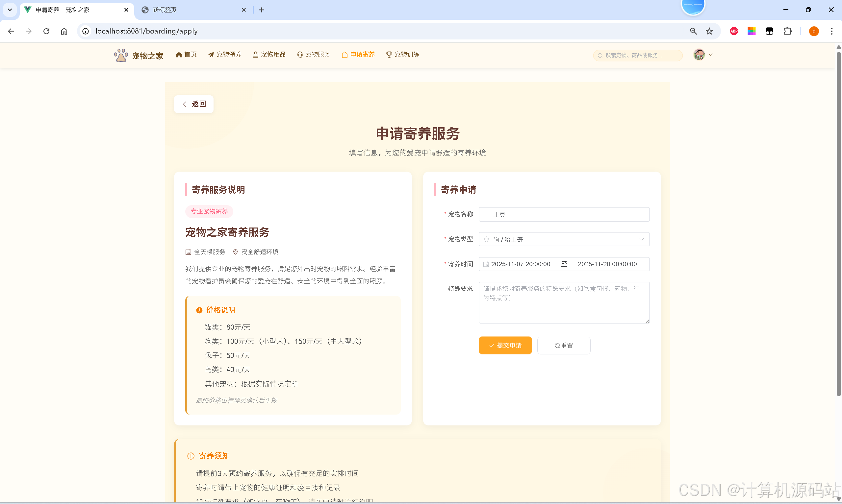Click the 最终价格由管理员确认后生效 note
Image resolution: width=842 pixels, height=504 pixels.
pyautogui.click(x=237, y=400)
